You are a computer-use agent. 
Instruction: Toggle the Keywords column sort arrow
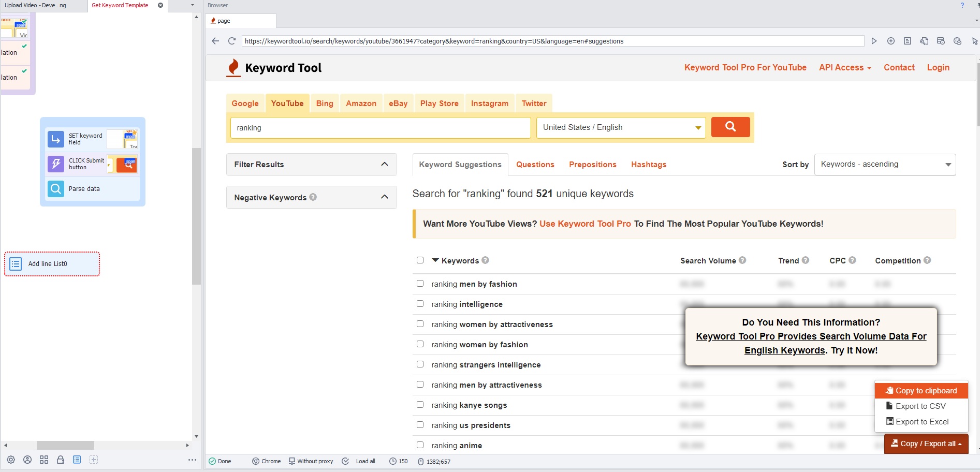point(435,260)
